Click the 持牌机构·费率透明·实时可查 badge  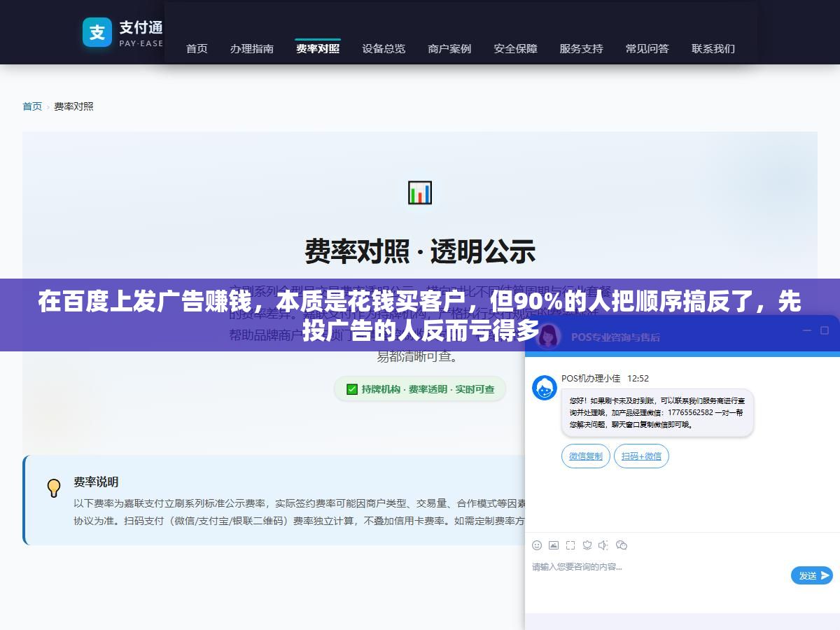(420, 389)
